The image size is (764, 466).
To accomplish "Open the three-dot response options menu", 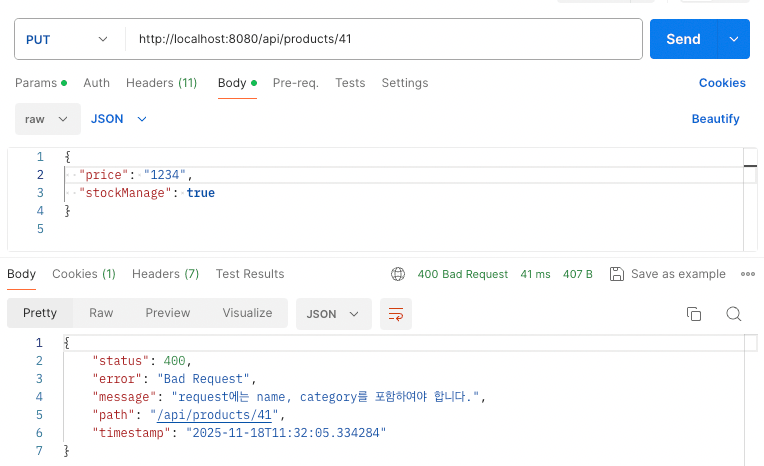I will point(747,274).
